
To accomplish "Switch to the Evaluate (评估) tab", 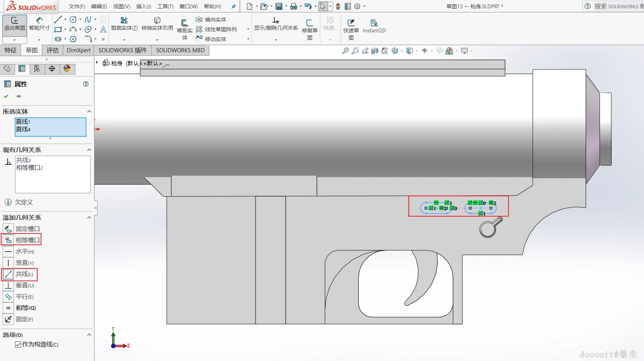I will [x=53, y=50].
